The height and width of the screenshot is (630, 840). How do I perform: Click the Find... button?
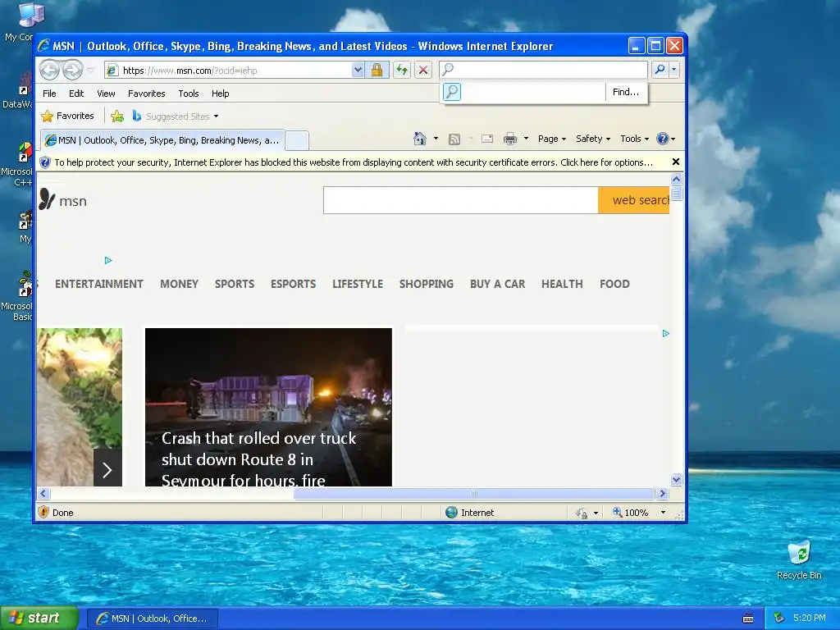coord(625,92)
